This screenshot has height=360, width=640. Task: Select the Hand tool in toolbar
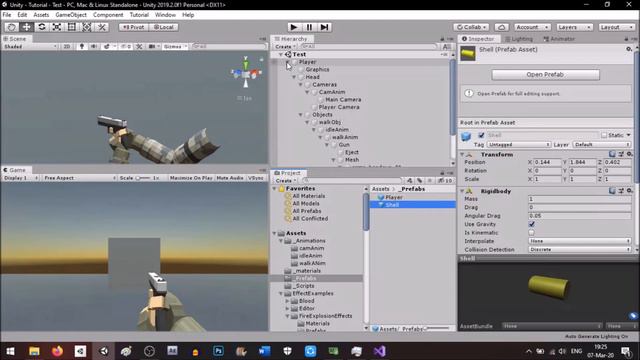pyautogui.click(x=11, y=27)
